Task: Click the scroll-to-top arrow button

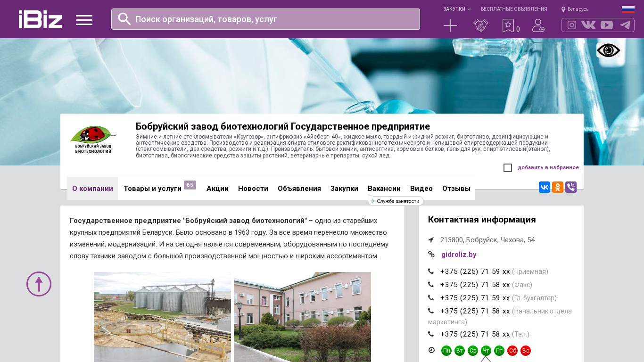Action: 39,284
